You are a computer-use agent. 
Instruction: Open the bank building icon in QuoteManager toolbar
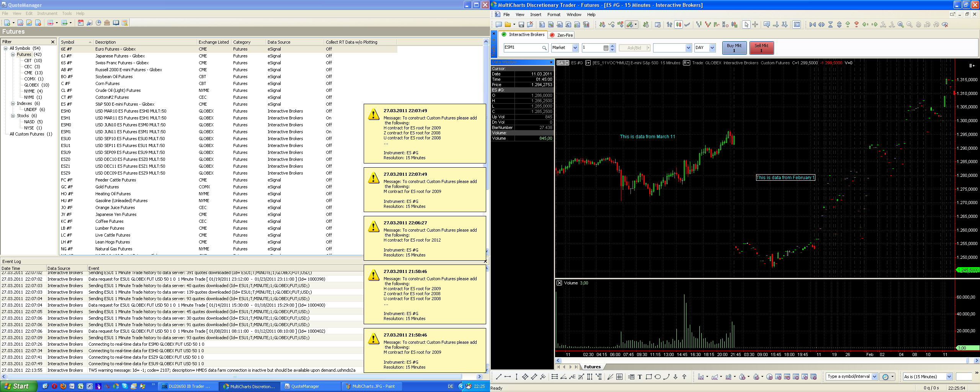pyautogui.click(x=107, y=23)
